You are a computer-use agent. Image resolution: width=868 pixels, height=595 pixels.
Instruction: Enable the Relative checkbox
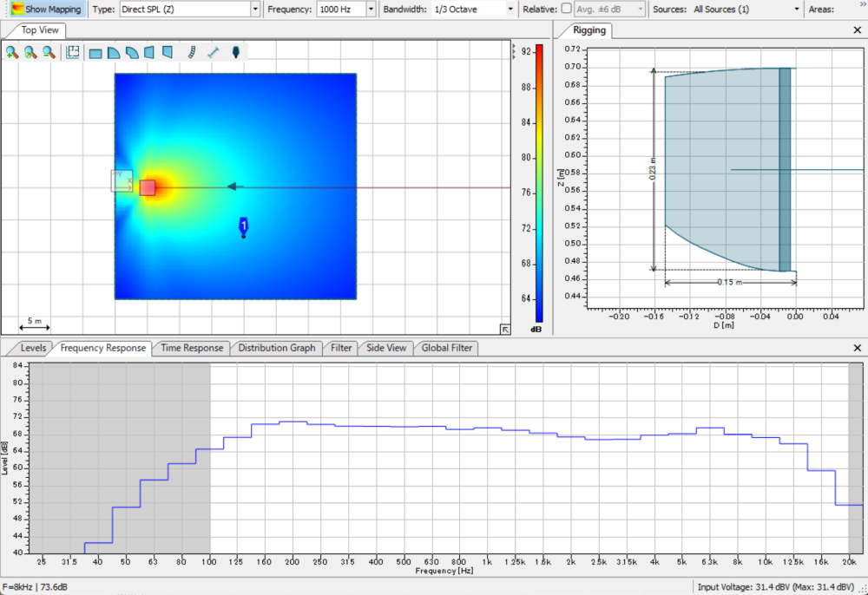click(567, 9)
